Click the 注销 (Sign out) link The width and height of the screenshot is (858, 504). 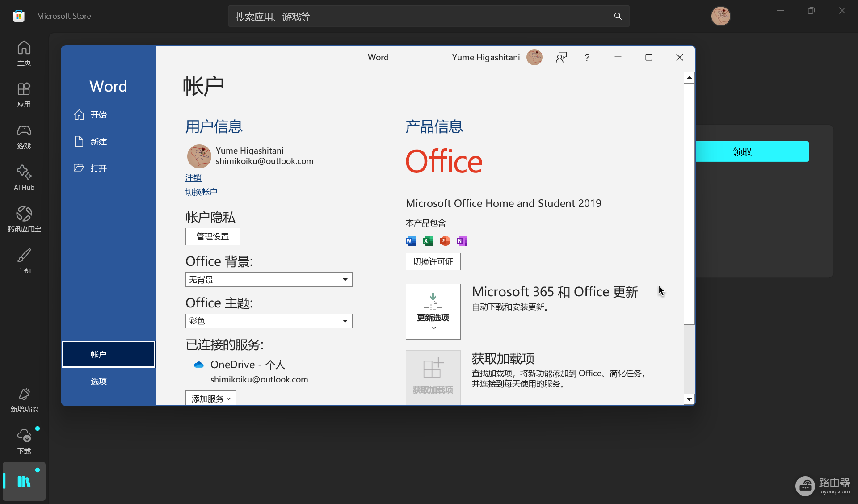point(193,178)
